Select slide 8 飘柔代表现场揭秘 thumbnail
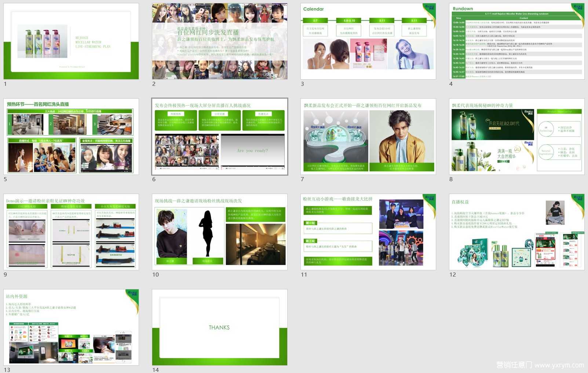Screen dimensions: 588x373 coord(517,136)
